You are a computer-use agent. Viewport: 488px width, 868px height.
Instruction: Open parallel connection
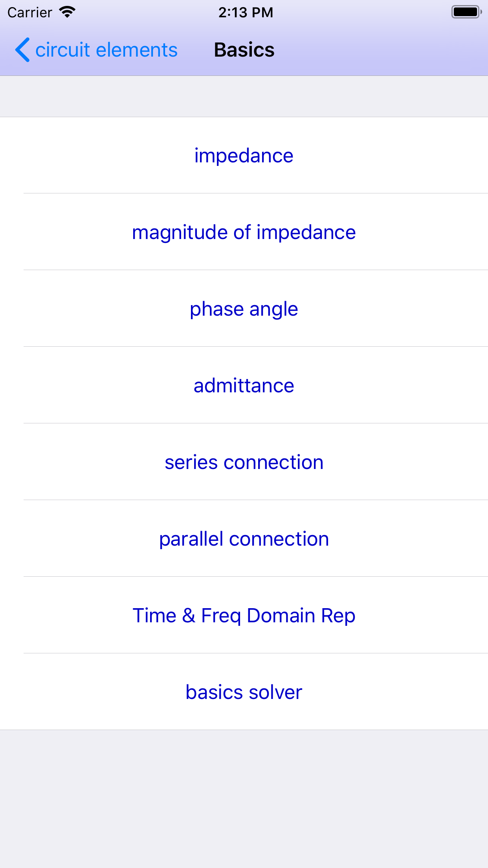click(244, 539)
